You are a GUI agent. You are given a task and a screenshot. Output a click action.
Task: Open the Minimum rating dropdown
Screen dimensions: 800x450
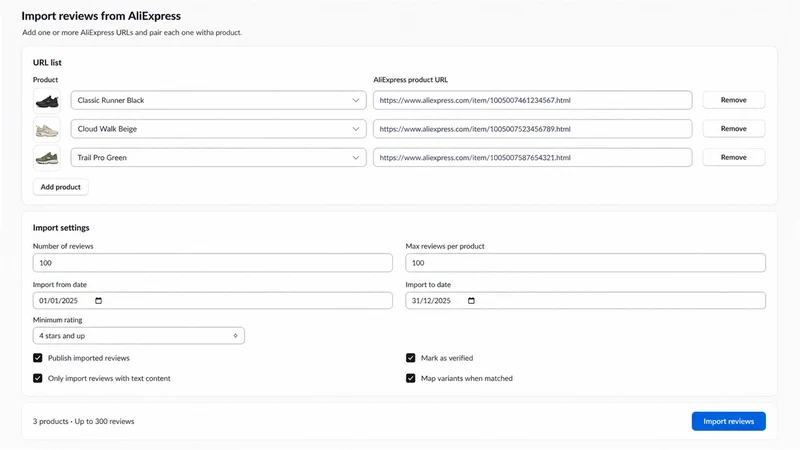tap(139, 336)
